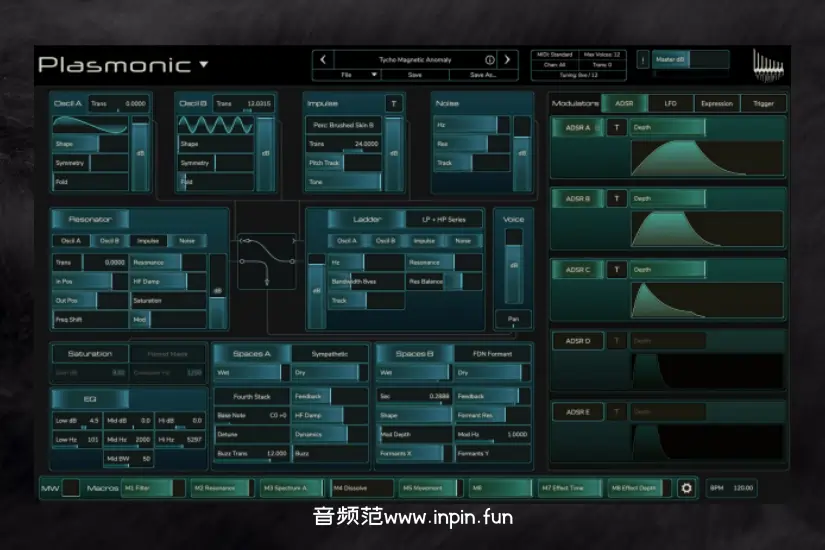Adjust the Voice Pan control
This screenshot has height=550, width=825.
click(x=513, y=319)
